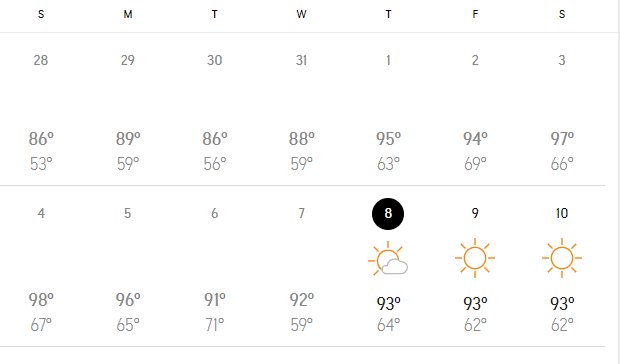Screen dimensions: 620x364
Task: Click the sunny icon for day 10
Action: tap(562, 258)
